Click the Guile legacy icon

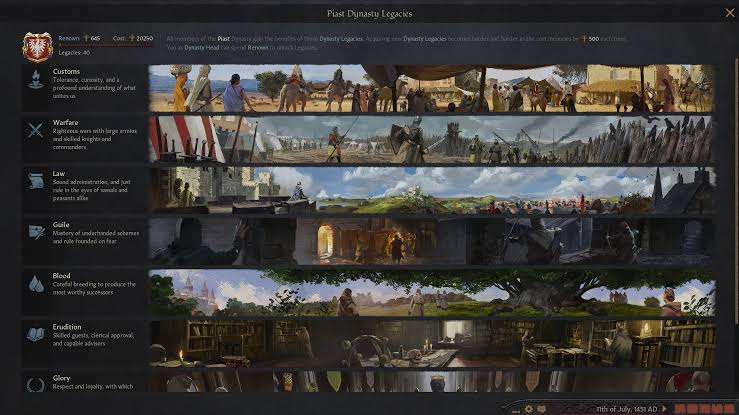(x=36, y=232)
